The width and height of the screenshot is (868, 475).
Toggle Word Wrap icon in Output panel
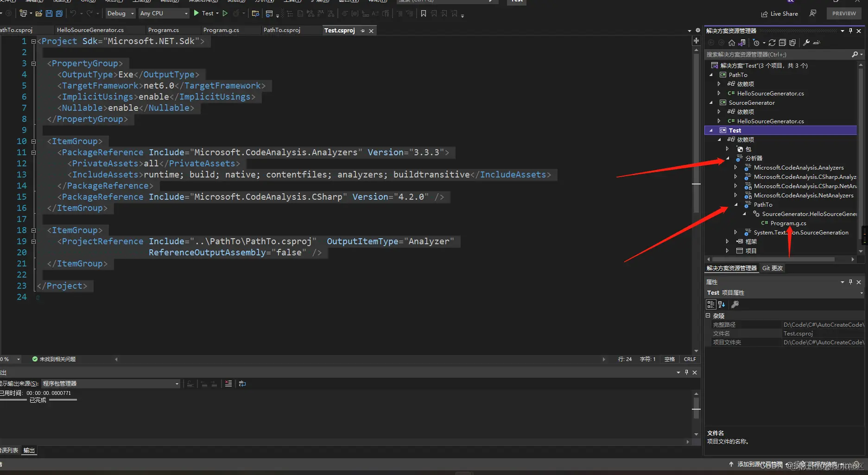tap(242, 384)
